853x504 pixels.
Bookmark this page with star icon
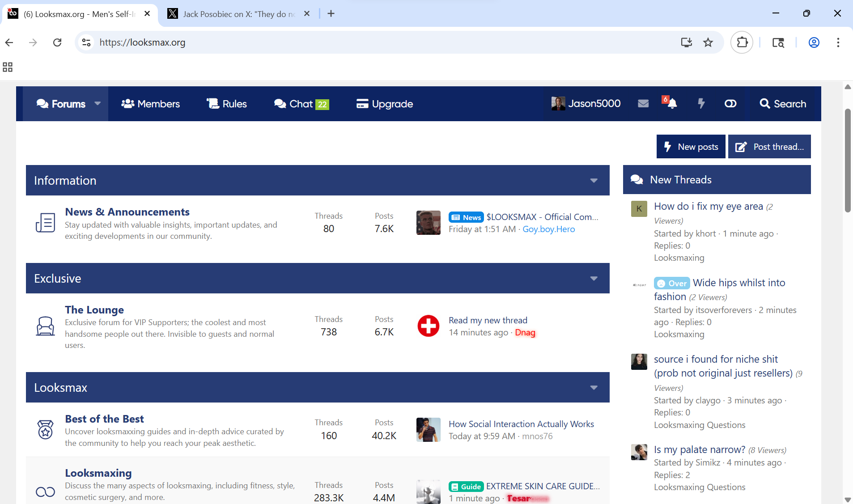[x=708, y=42]
